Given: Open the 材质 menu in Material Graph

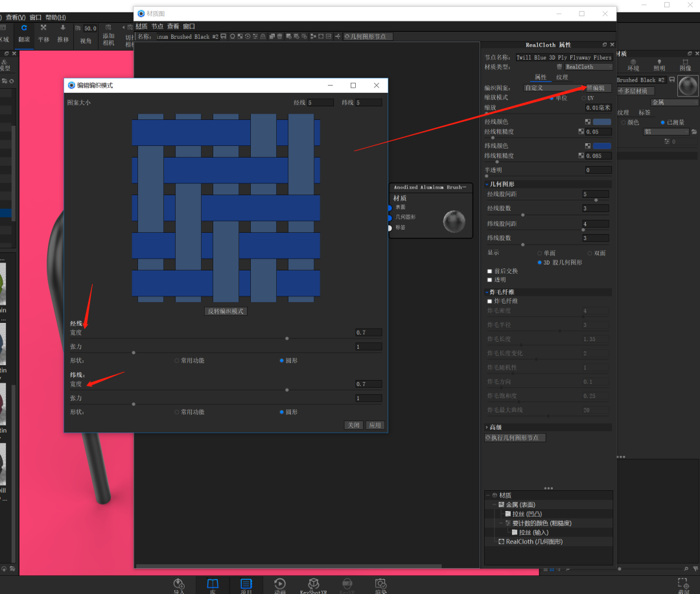Looking at the screenshot, I should click(141, 27).
